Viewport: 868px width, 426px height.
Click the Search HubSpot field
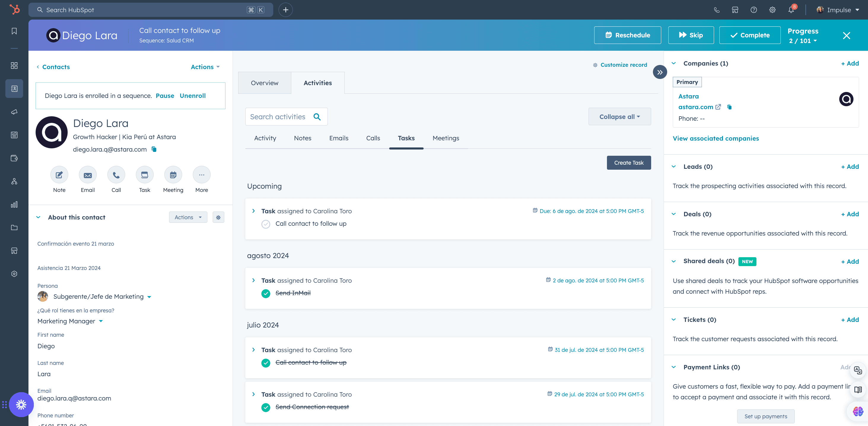point(151,10)
